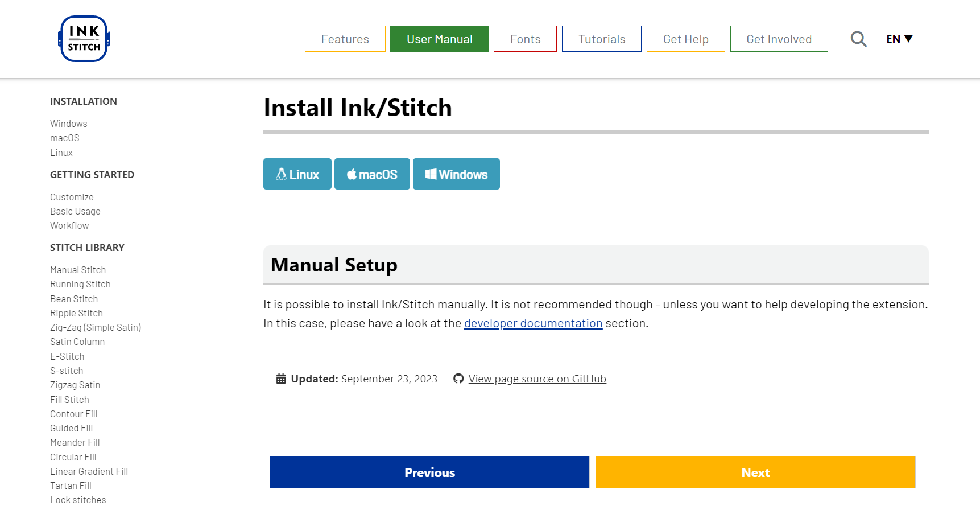
Task: View page source on GitHub
Action: [537, 379]
